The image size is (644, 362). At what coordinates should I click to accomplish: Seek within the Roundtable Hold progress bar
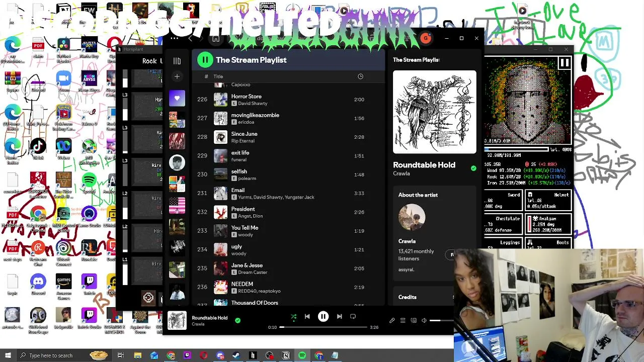pyautogui.click(x=324, y=327)
